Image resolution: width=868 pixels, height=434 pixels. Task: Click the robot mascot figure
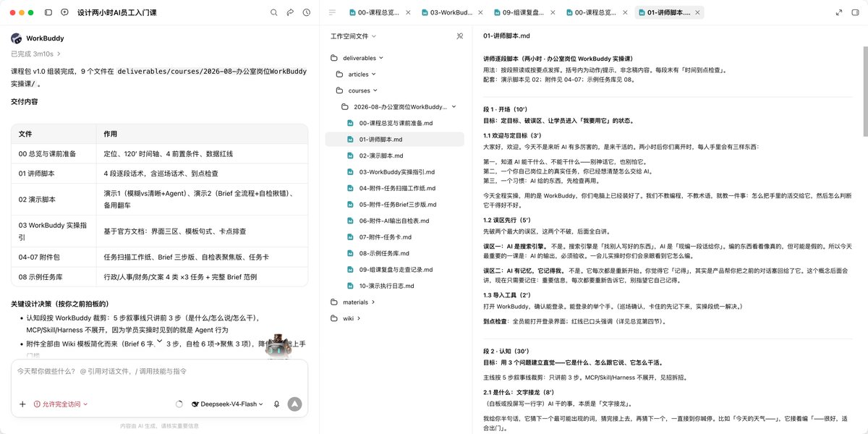click(x=278, y=347)
